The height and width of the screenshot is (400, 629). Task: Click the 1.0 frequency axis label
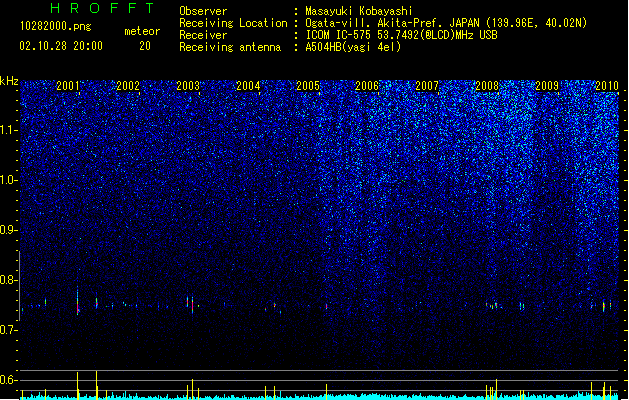tap(9, 180)
